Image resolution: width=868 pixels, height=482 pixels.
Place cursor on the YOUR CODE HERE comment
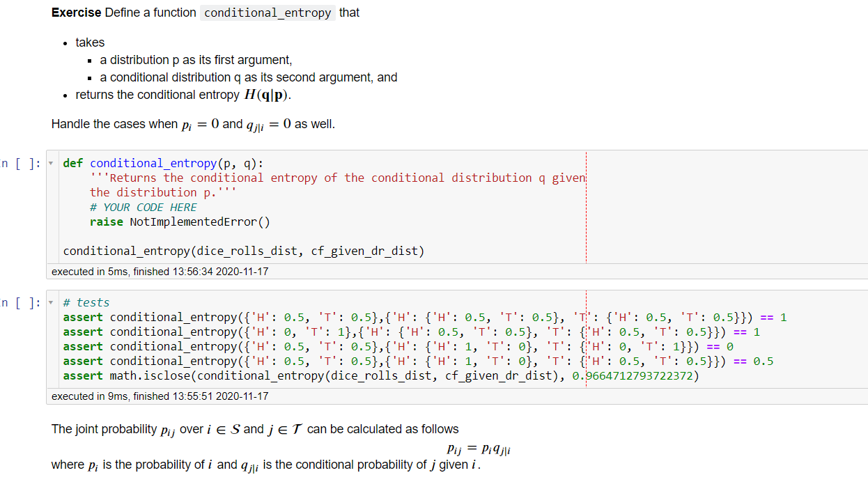point(144,207)
